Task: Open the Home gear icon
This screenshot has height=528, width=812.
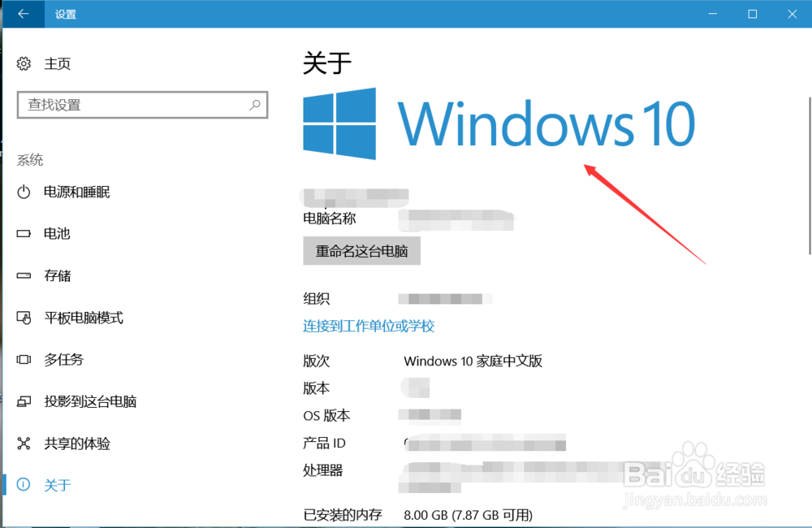Action: [x=24, y=63]
